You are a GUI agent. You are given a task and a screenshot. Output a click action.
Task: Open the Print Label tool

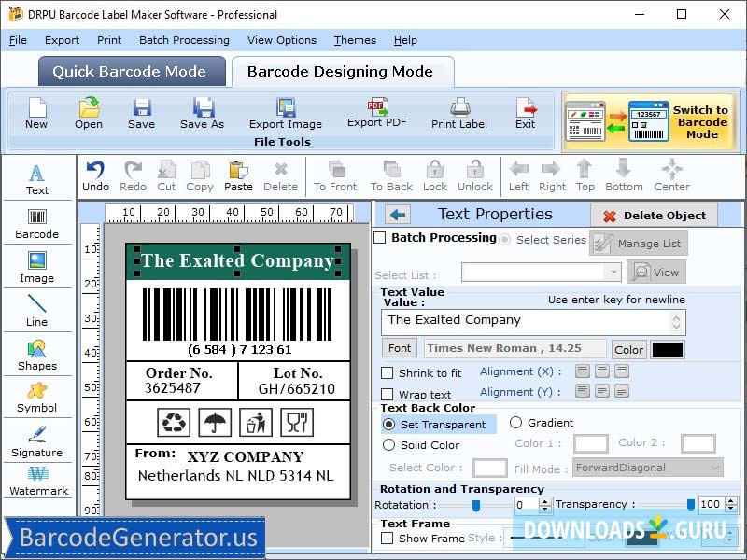pyautogui.click(x=458, y=112)
